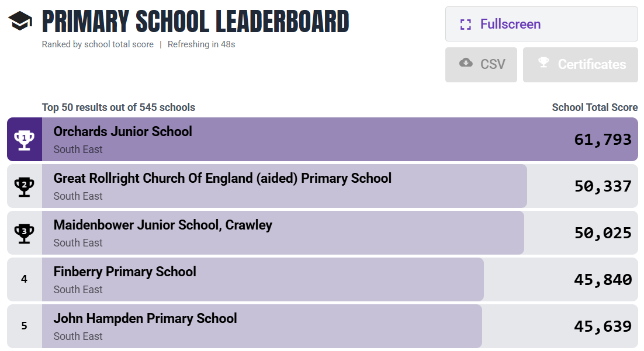Click the rank 5 number cell
644x351 pixels.
pyautogui.click(x=24, y=326)
